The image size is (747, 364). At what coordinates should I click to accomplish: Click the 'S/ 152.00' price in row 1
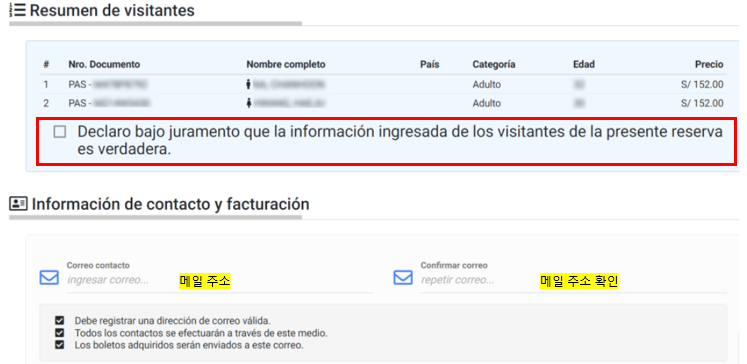coord(702,85)
